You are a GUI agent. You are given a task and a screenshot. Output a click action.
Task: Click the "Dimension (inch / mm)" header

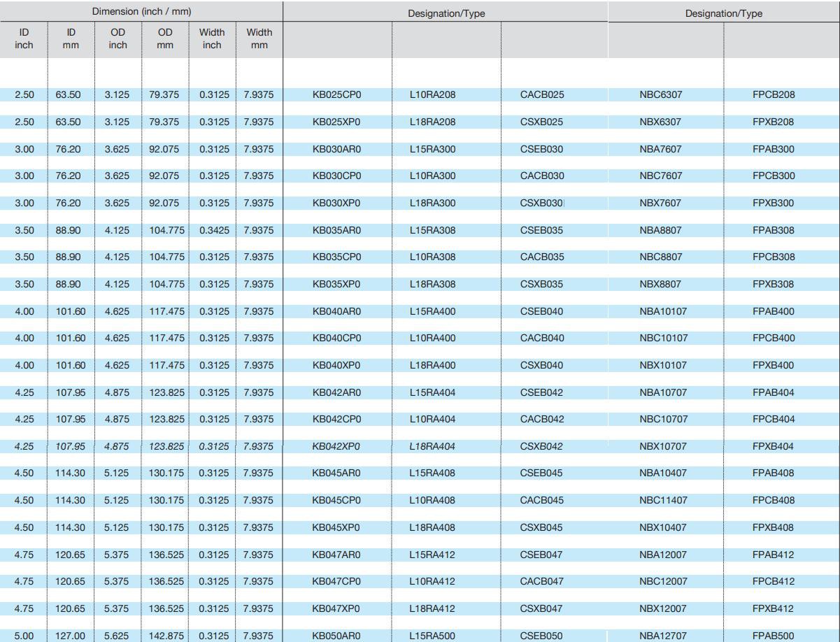tap(141, 12)
